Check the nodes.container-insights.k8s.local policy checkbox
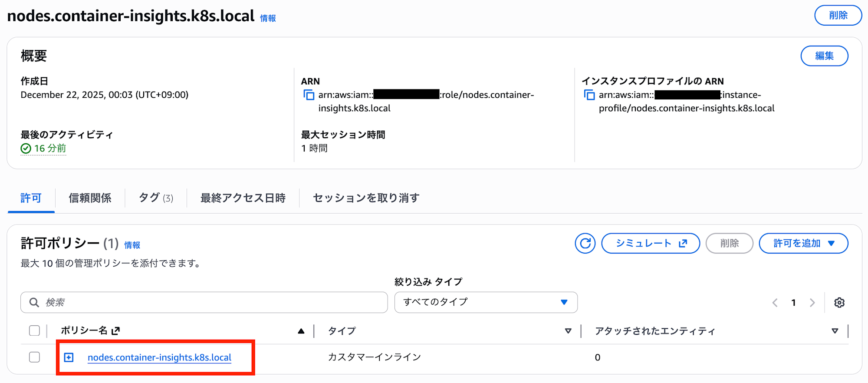The height and width of the screenshot is (383, 868). coord(35,357)
